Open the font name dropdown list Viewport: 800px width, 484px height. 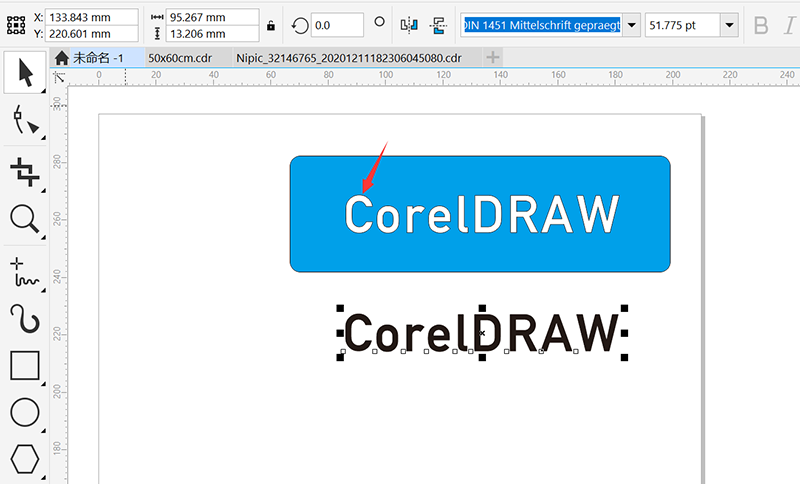click(632, 25)
